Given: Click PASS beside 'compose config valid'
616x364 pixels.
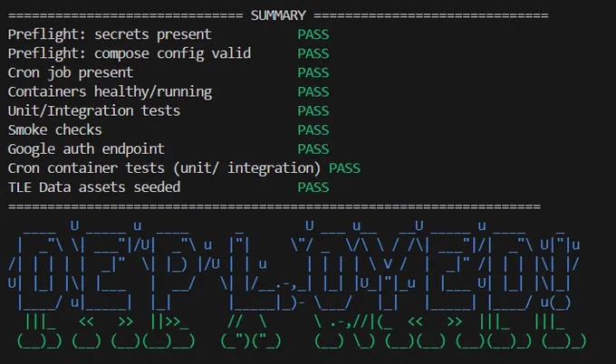Looking at the screenshot, I should [x=313, y=53].
